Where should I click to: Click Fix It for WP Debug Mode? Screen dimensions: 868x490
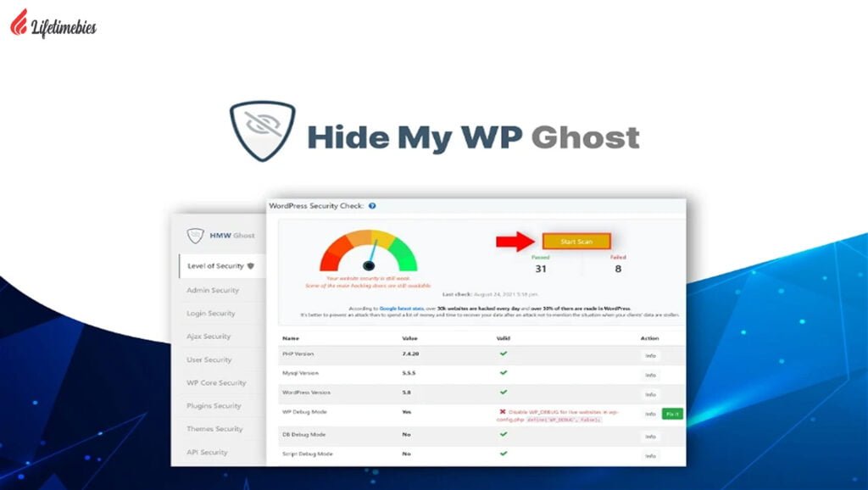click(672, 413)
